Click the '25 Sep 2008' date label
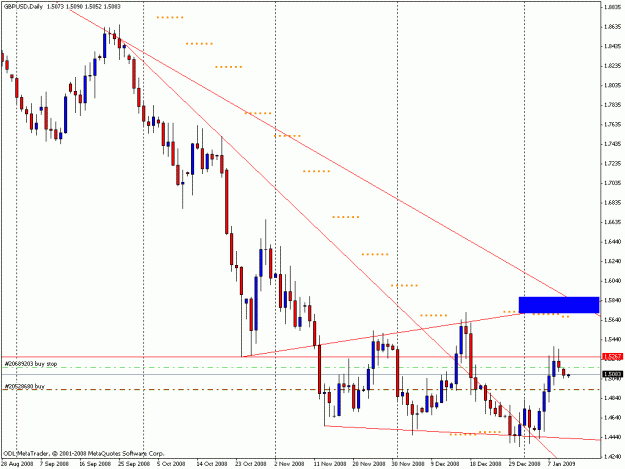 tap(134, 464)
